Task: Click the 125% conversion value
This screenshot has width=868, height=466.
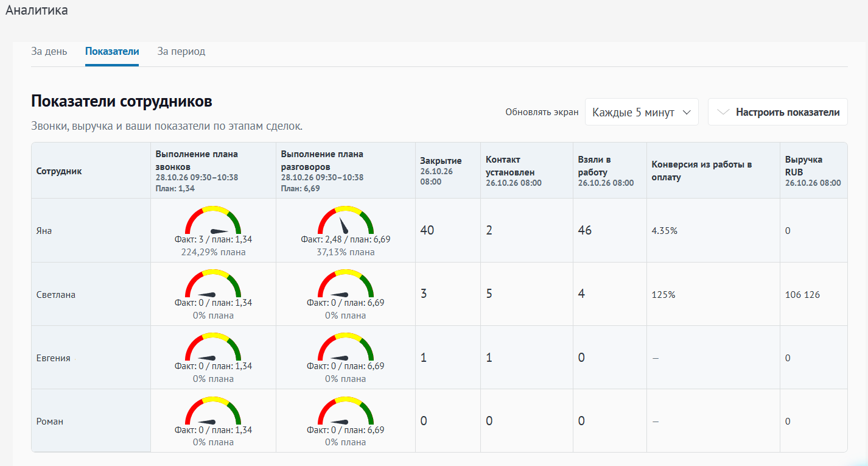Action: [663, 295]
